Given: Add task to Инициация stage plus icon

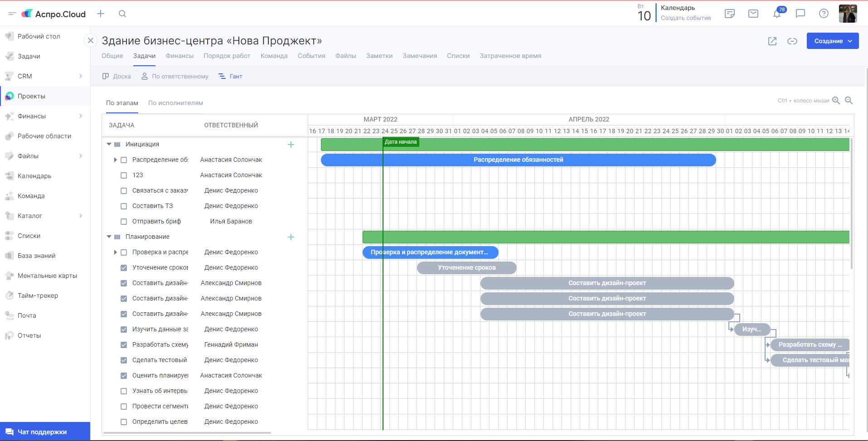Looking at the screenshot, I should [x=291, y=145].
